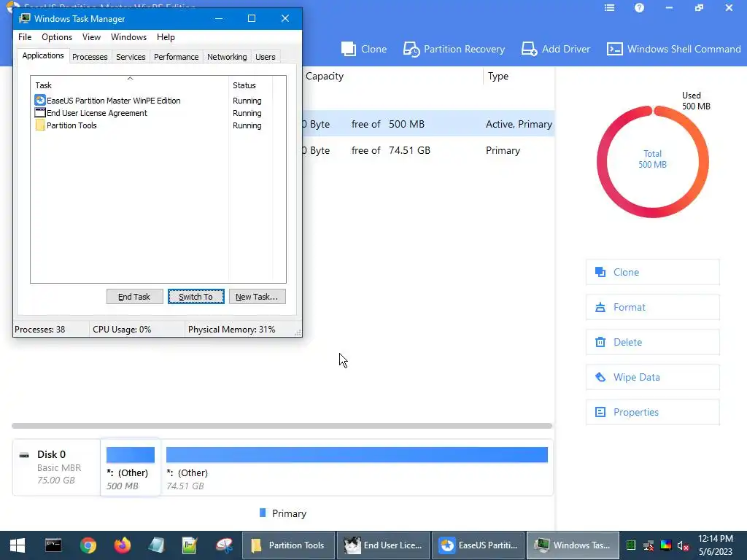Launch Google Chrome from the taskbar
The height and width of the screenshot is (560, 747).
click(88, 545)
